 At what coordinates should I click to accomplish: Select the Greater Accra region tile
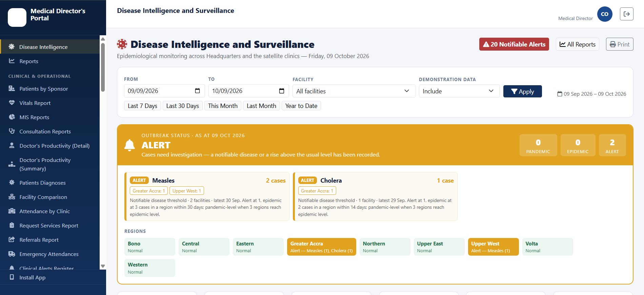pyautogui.click(x=321, y=247)
